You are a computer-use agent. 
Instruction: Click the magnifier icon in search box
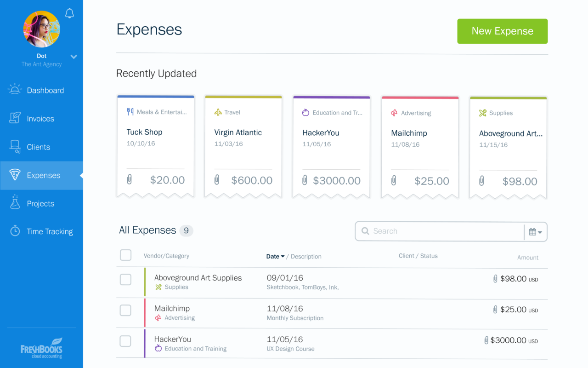365,231
